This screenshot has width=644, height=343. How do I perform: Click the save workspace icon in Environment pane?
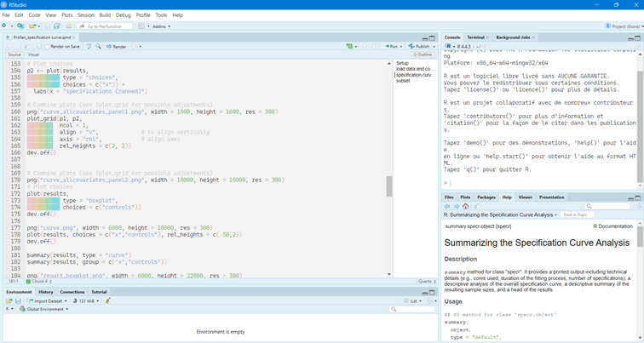pos(18,300)
